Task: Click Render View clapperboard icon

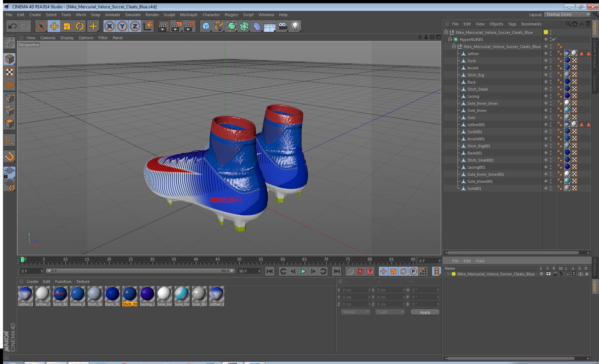Action: (x=163, y=26)
